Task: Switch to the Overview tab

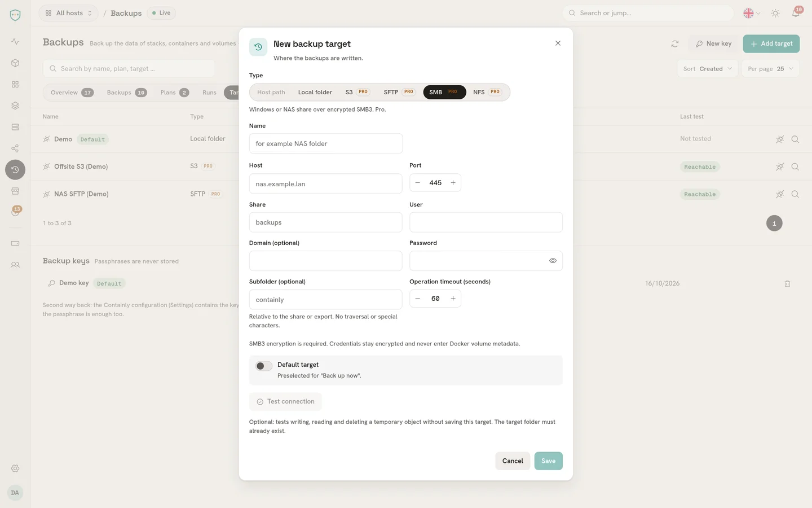Action: click(72, 93)
